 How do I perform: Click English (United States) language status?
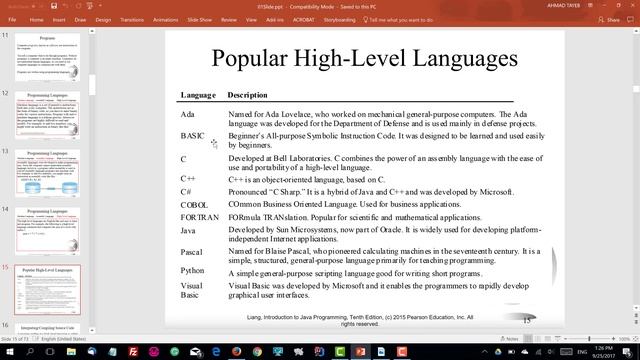point(63,339)
